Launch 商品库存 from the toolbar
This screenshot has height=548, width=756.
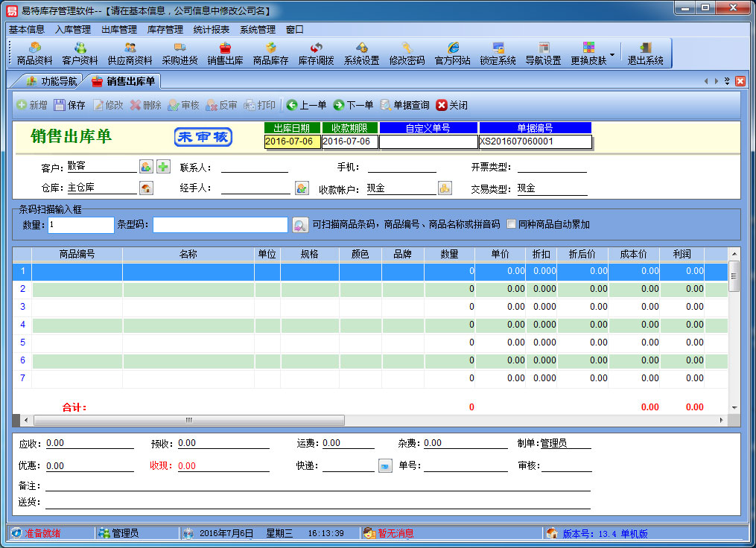[x=270, y=54]
